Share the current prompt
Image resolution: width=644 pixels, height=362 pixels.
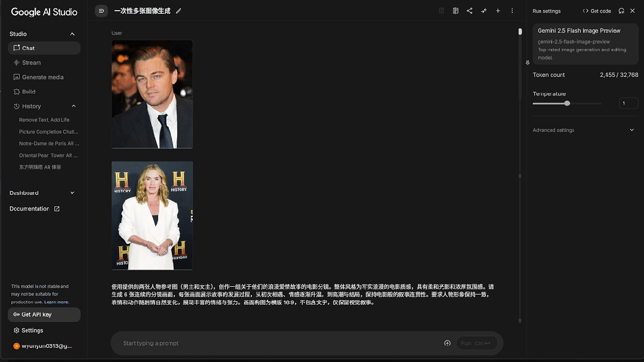469,10
